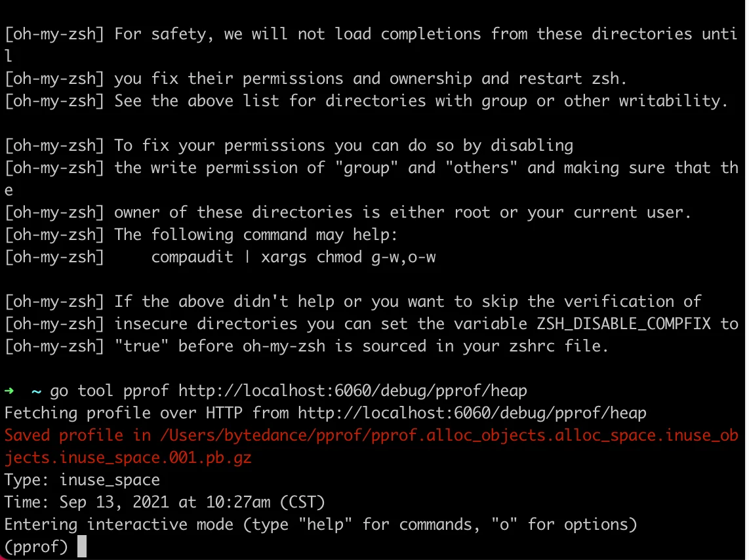Click the tilde home directory indicator
Screen dimensions: 749x560
pyautogui.click(x=36, y=392)
